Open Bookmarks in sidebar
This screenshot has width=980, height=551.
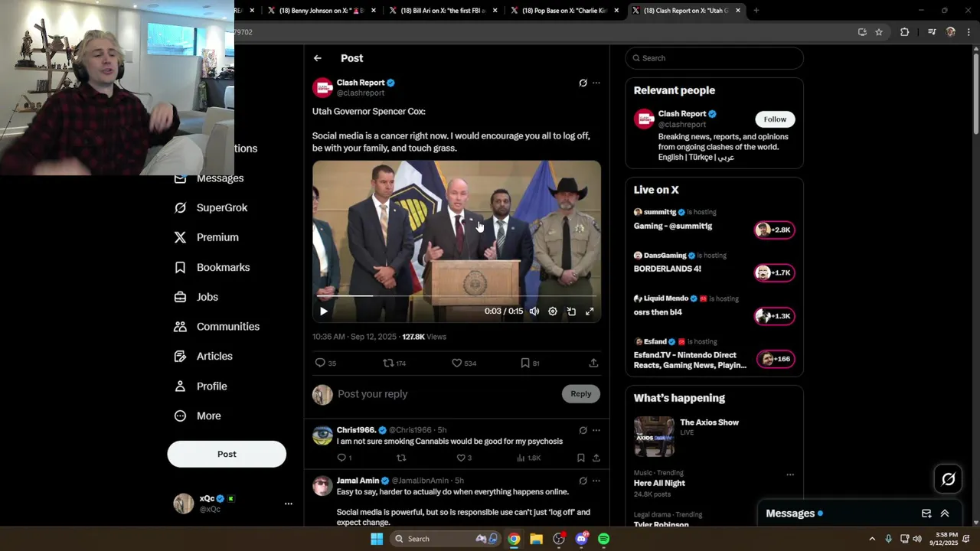pyautogui.click(x=212, y=267)
